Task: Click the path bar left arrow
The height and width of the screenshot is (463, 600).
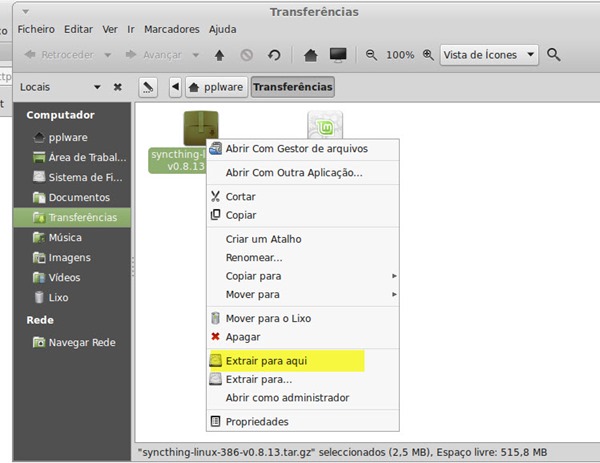Action: pos(175,87)
